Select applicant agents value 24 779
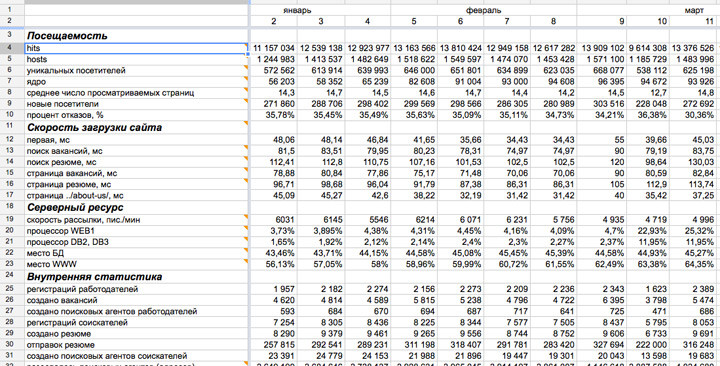 (321, 356)
